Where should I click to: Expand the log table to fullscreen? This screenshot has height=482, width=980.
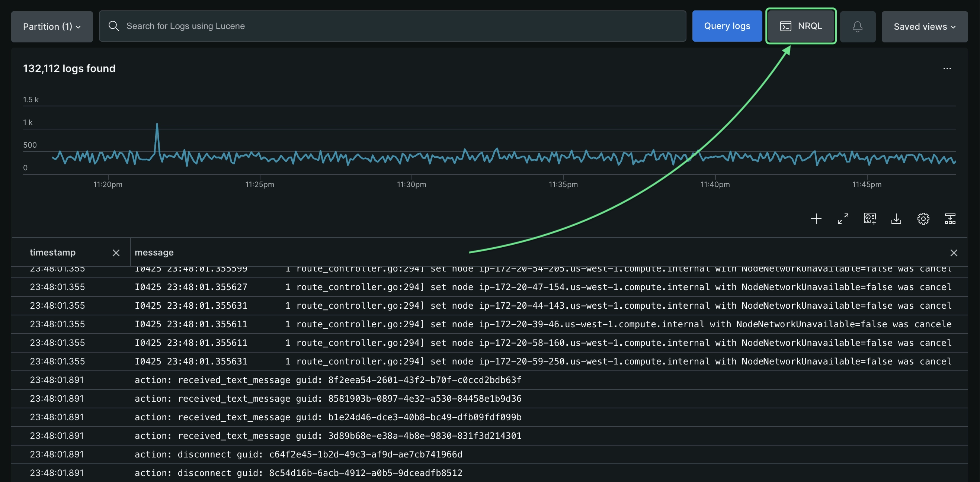843,219
